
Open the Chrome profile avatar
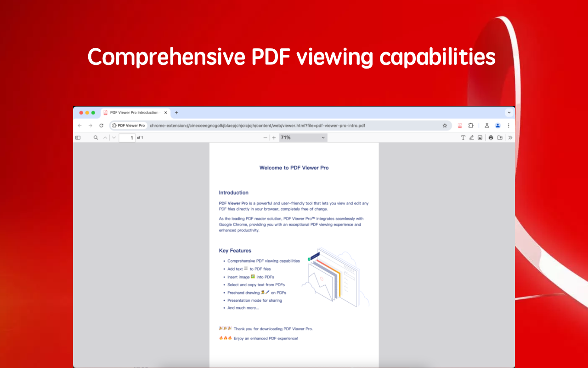[x=498, y=125]
